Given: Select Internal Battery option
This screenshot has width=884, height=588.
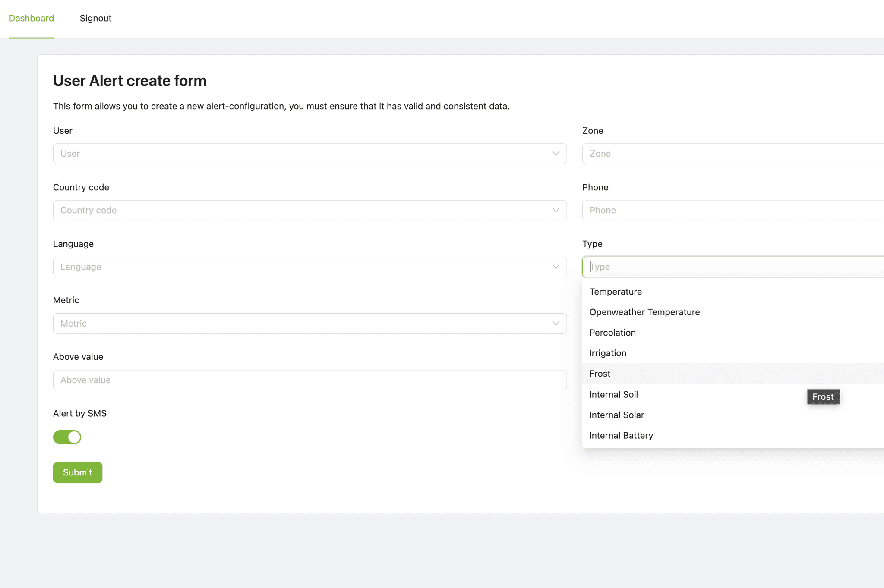Looking at the screenshot, I should pos(621,435).
